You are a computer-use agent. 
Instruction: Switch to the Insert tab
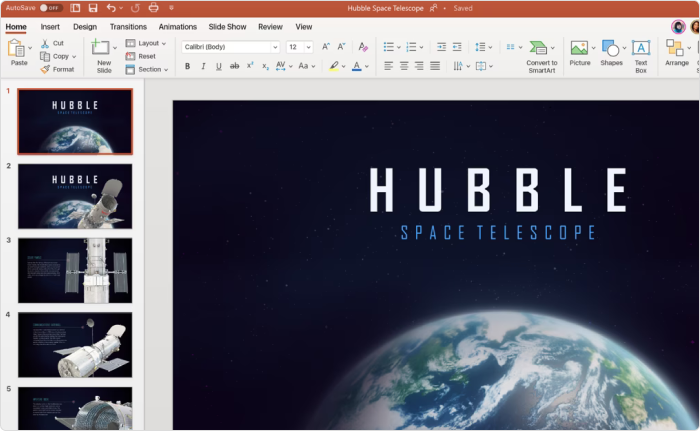pos(50,27)
